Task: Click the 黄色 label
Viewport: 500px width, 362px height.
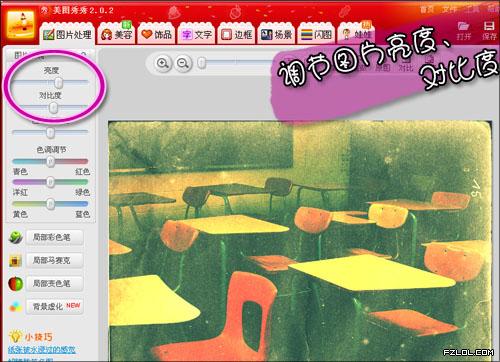Action: click(x=20, y=214)
